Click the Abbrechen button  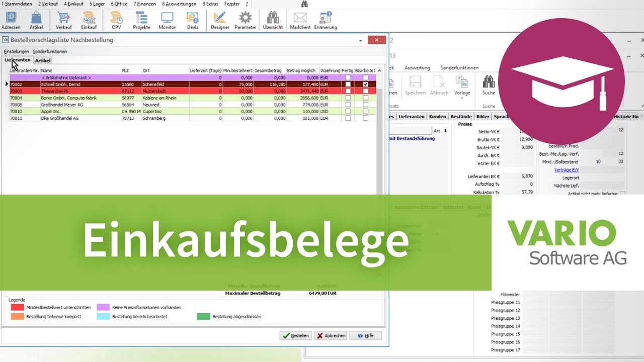tap(331, 335)
